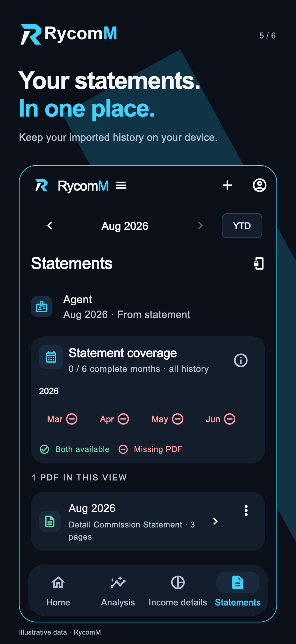
Task: Toggle the YTD view button
Action: coord(242,226)
